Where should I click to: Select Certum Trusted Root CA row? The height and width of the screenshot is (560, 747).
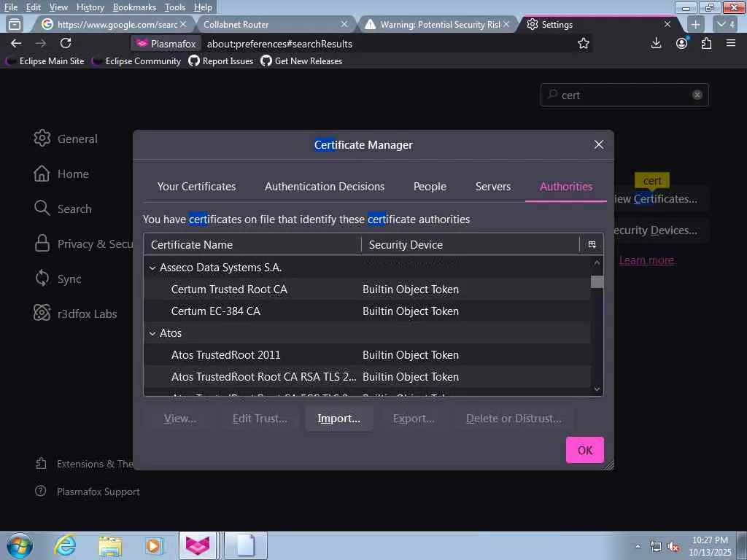[x=367, y=289]
